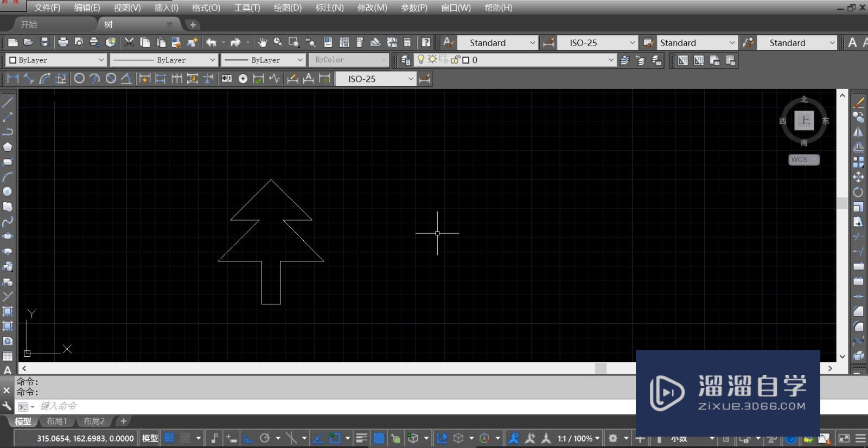Click the New drawing icon

13,42
